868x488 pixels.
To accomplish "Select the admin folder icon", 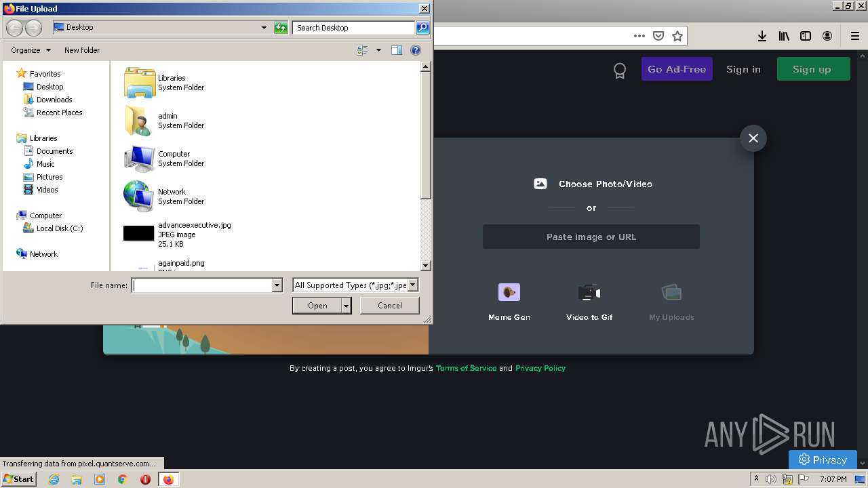I will click(x=140, y=121).
